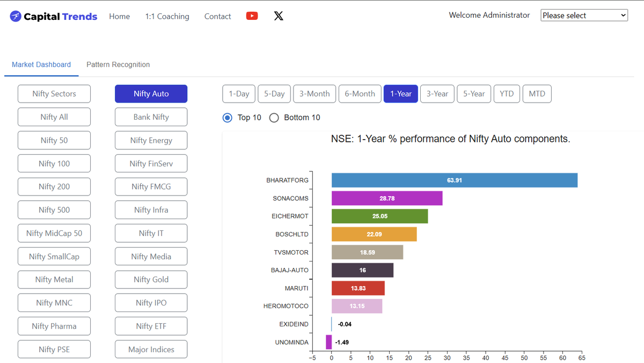The image size is (644, 363).
Task: Show the Nifty 100 index
Action: pos(54,163)
